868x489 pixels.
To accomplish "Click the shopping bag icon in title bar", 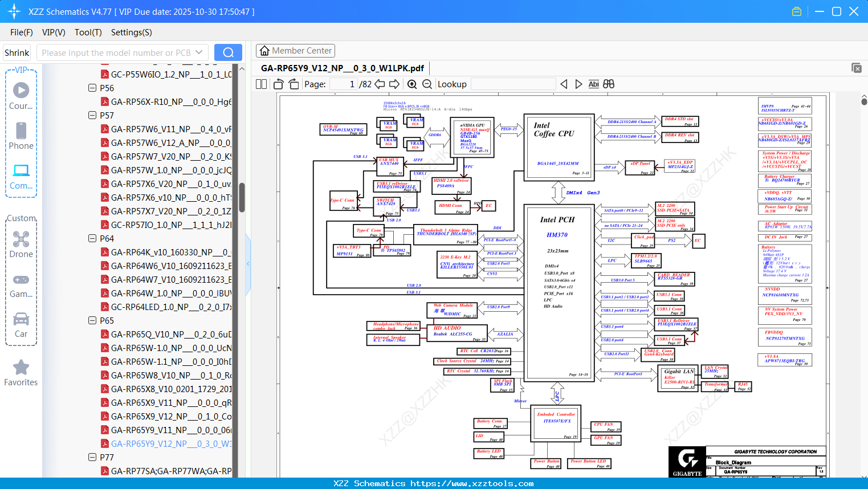I will pyautogui.click(x=797, y=11).
